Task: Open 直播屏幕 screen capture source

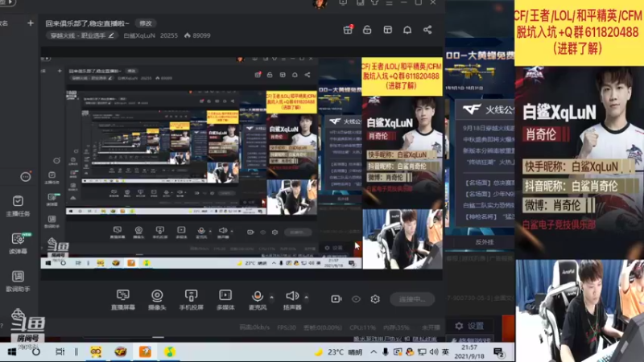Action: pyautogui.click(x=123, y=299)
